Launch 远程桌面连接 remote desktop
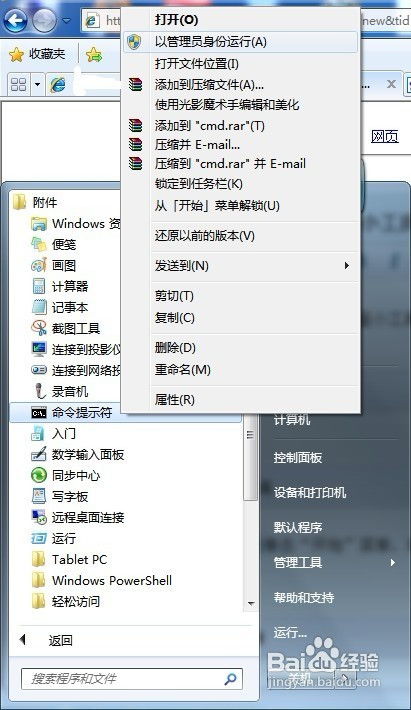This screenshot has height=710, width=411. [x=77, y=517]
